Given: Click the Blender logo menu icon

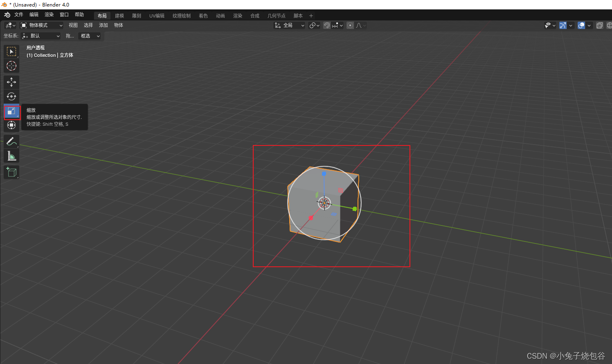Looking at the screenshot, I should (x=7, y=15).
